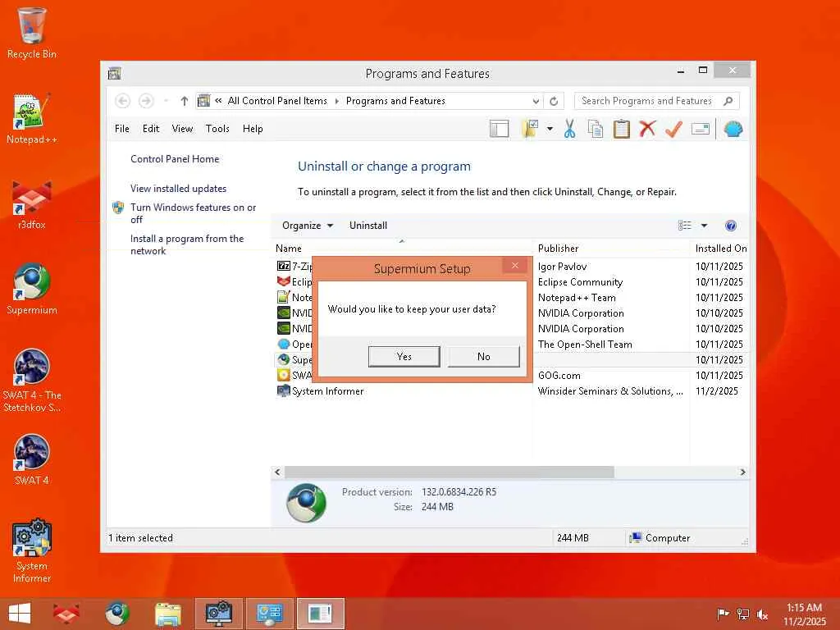
Task: Click All Control Panel Items breadcrumb
Action: point(277,101)
